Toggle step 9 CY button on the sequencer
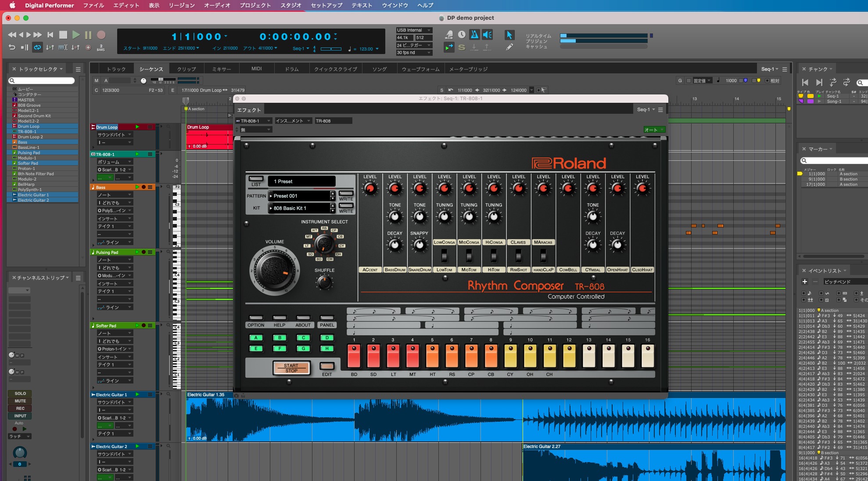868x481 pixels. 510,356
